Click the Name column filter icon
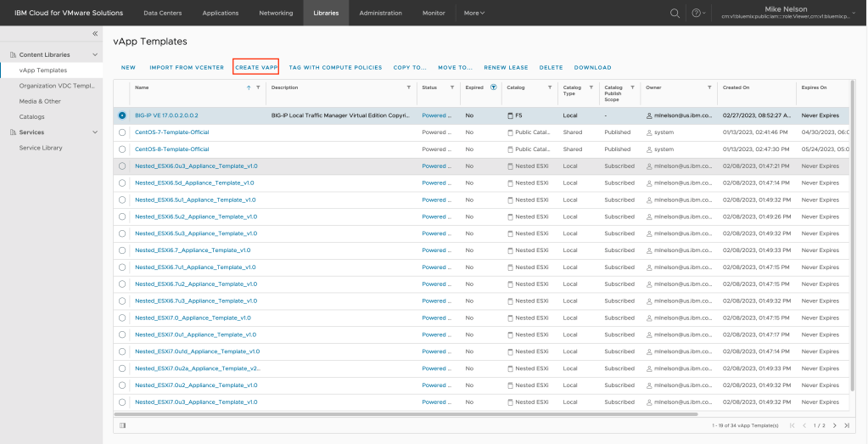Image resolution: width=868 pixels, height=444 pixels. pyautogui.click(x=258, y=87)
